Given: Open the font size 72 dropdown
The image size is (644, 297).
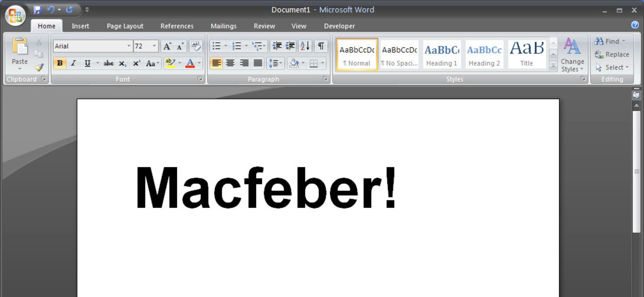Looking at the screenshot, I should click(154, 46).
